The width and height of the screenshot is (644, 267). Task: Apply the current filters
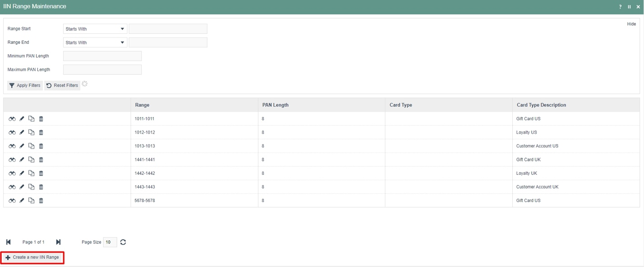[25, 85]
